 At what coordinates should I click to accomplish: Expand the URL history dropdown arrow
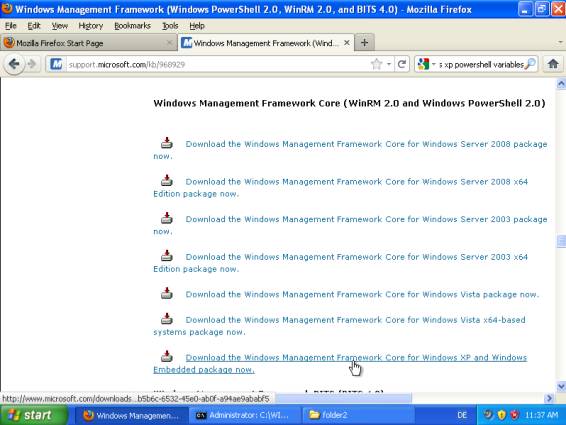[389, 64]
